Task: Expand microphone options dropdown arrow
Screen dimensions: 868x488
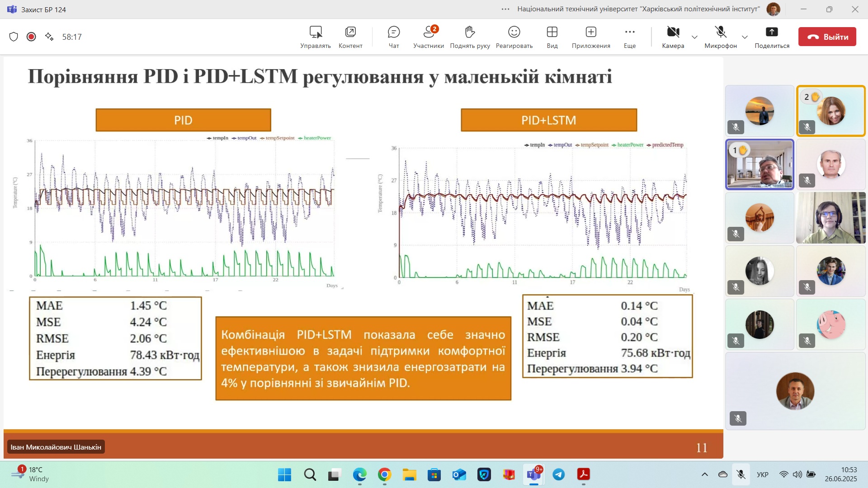Action: coord(745,37)
